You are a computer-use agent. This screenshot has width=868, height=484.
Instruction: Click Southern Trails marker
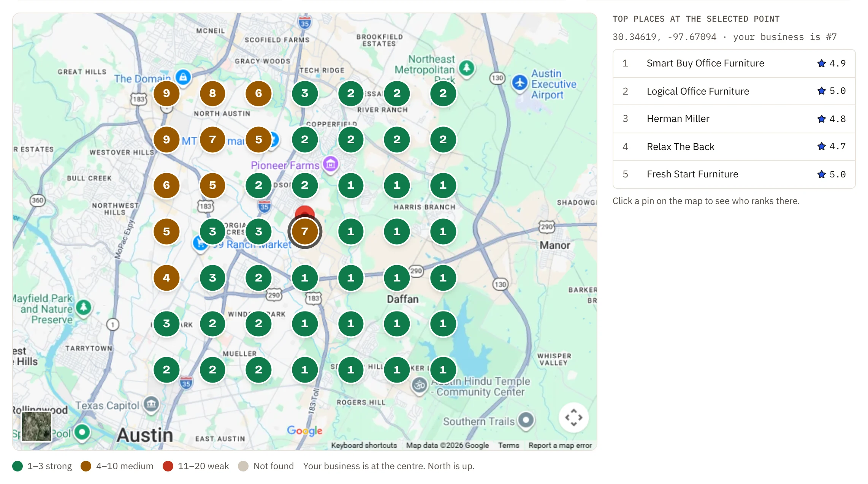[526, 421]
